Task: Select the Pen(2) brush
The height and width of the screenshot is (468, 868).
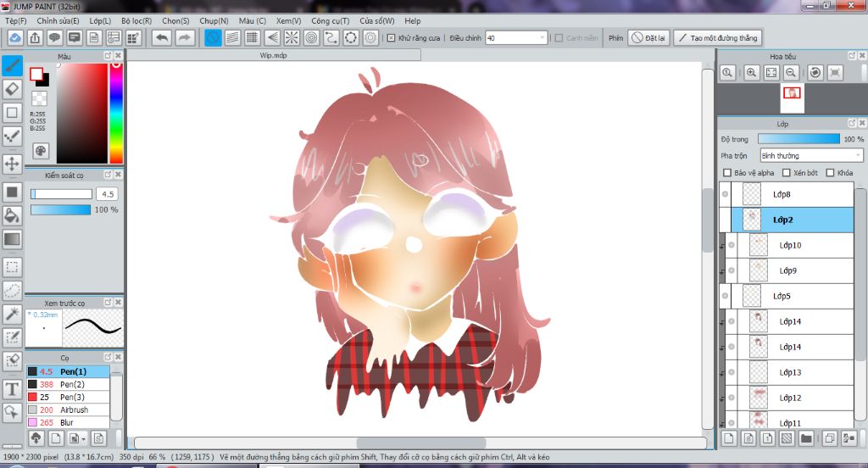Action: (68, 384)
